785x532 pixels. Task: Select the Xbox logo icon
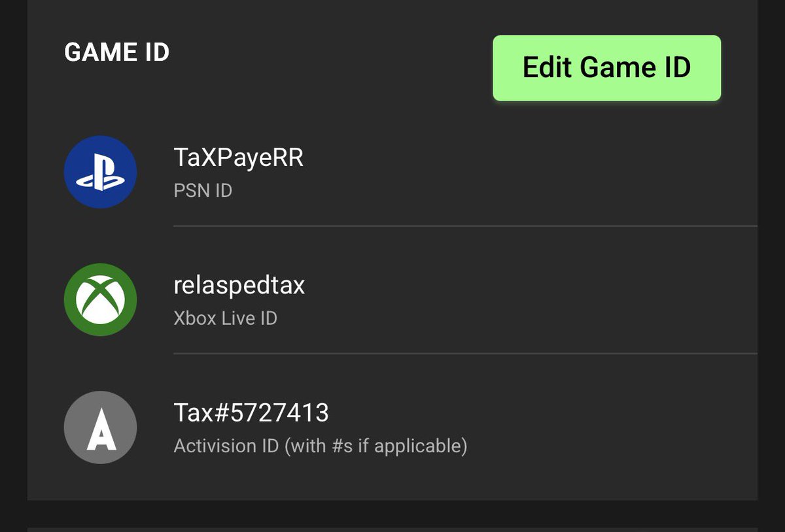click(x=100, y=299)
